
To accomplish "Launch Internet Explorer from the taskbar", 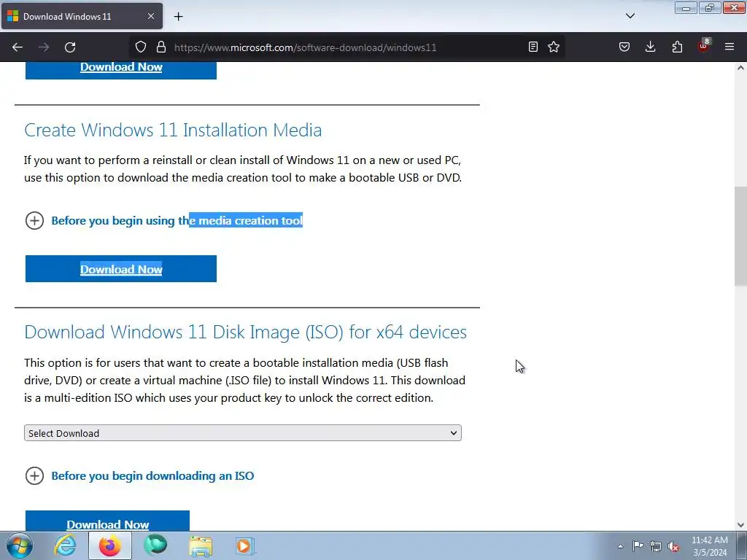I will coord(65,545).
